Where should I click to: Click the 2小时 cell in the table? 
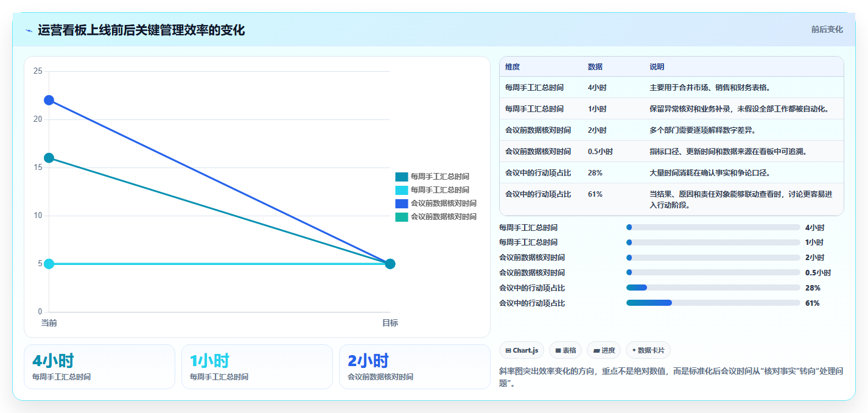point(597,130)
